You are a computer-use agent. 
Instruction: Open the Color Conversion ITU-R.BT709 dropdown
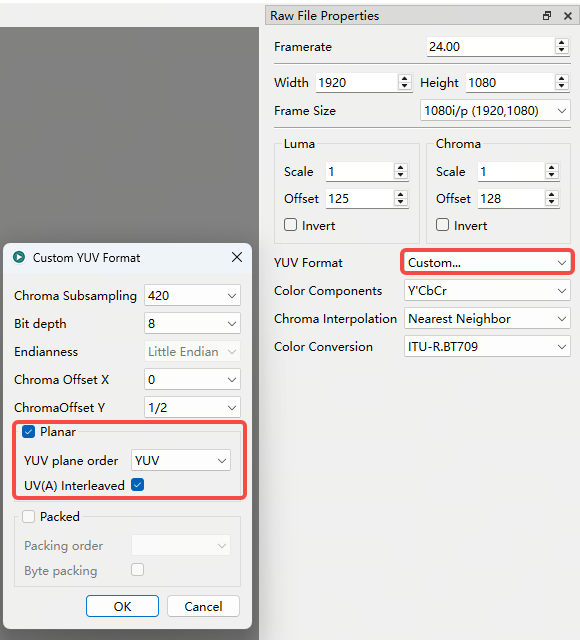487,347
